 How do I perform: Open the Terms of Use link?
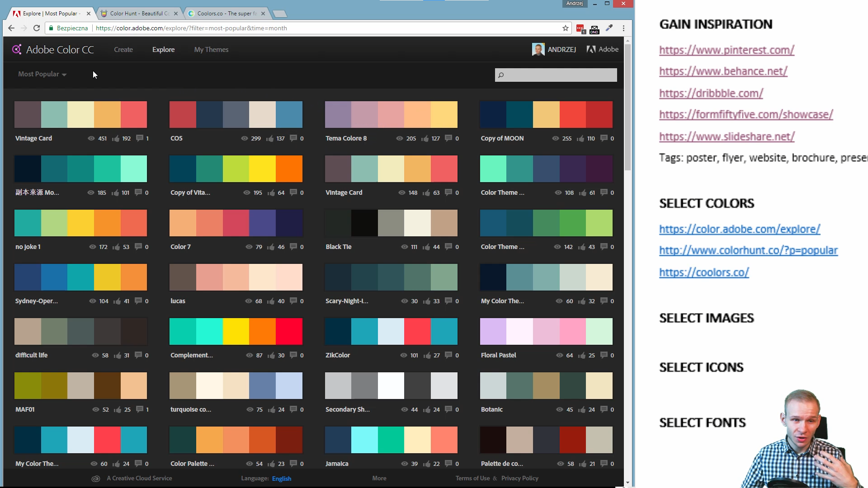472,478
